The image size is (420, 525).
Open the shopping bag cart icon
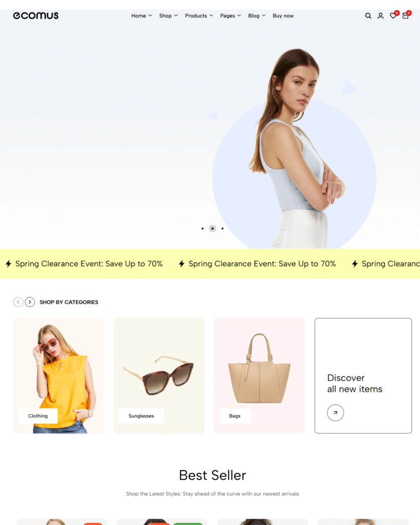coord(405,16)
